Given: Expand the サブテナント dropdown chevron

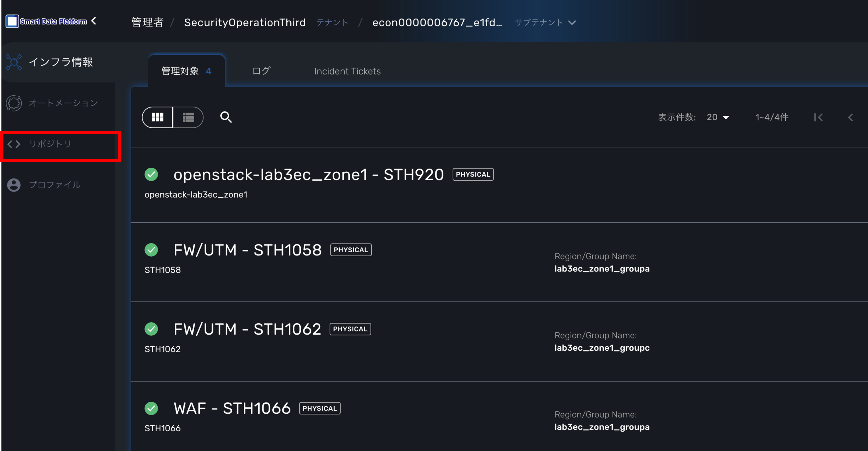Looking at the screenshot, I should pos(572,23).
